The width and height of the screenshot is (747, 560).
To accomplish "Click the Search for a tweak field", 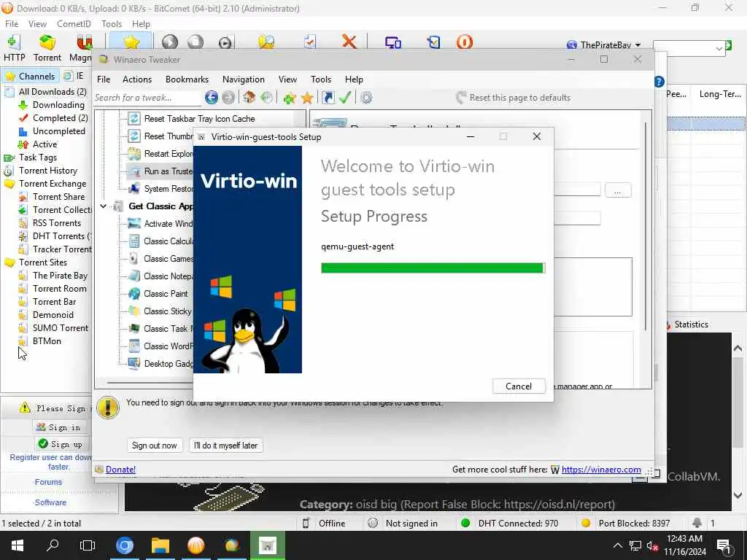I will coord(147,98).
